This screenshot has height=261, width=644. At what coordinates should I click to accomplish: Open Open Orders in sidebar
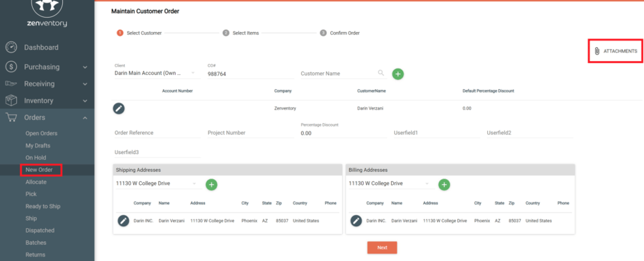coord(41,133)
